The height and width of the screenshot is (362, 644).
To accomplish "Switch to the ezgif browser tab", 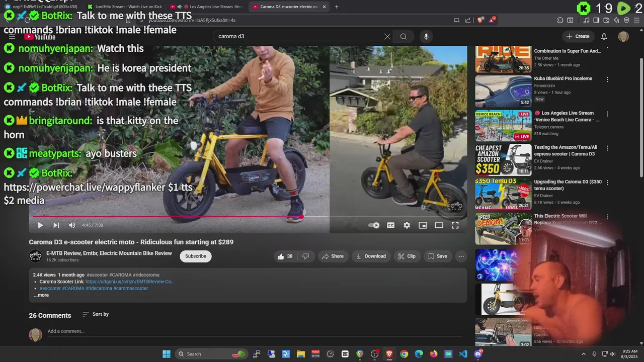I will click(x=42, y=7).
